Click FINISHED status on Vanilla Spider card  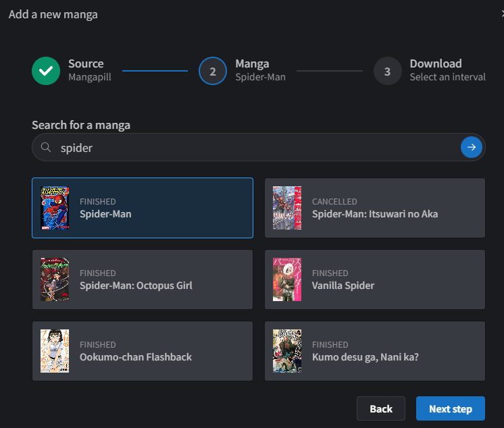330,273
